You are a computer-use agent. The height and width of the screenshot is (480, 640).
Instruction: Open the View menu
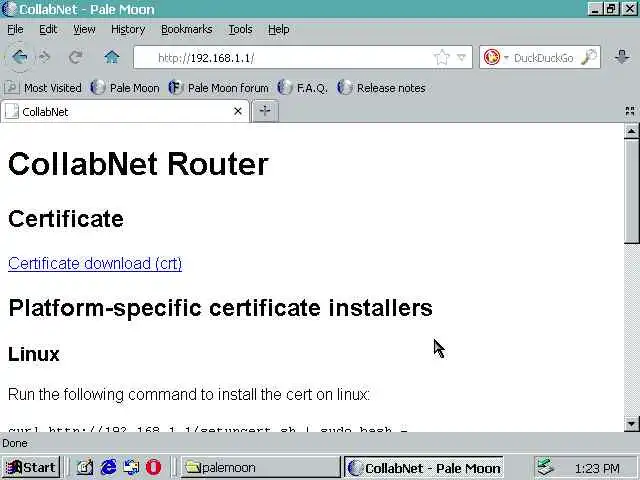(84, 29)
